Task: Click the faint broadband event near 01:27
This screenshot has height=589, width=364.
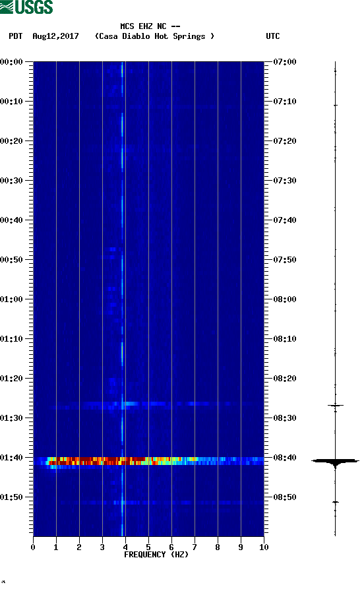Action: pyautogui.click(x=150, y=404)
